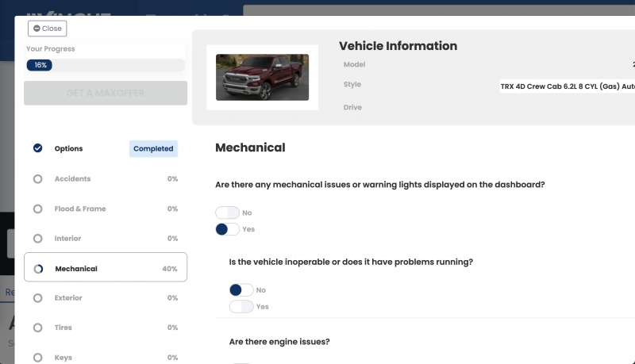Click the Accidents step circle icon
Viewport: 635px width, 364px height.
tap(37, 179)
